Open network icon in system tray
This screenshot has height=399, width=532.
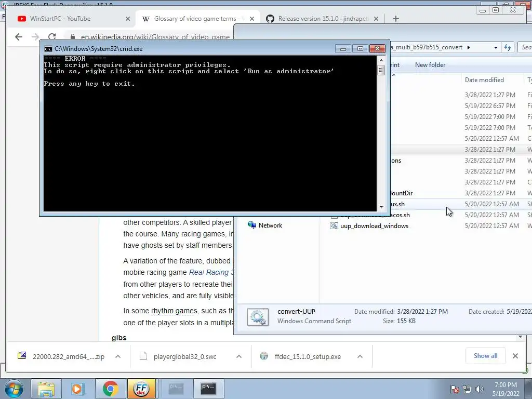(x=467, y=389)
